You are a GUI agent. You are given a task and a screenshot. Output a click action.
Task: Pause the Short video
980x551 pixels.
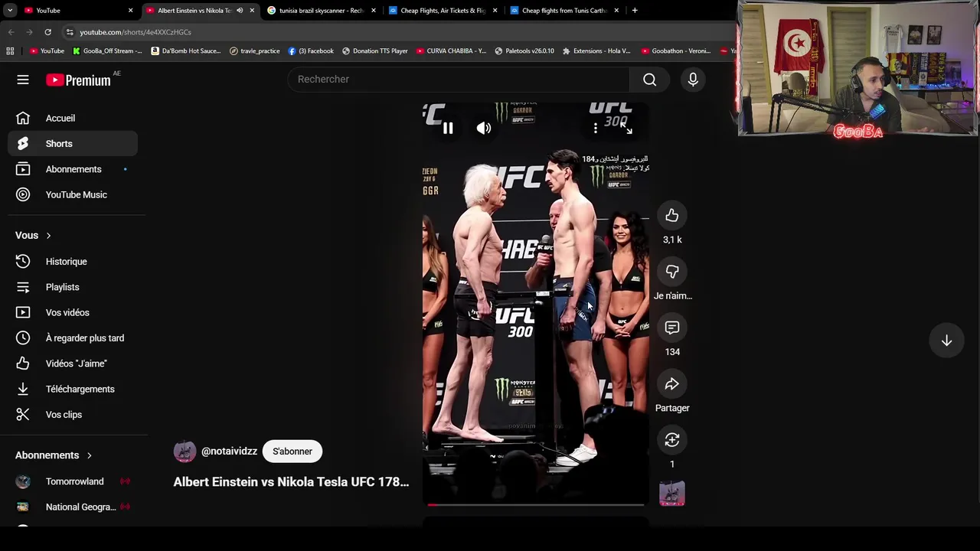click(448, 129)
